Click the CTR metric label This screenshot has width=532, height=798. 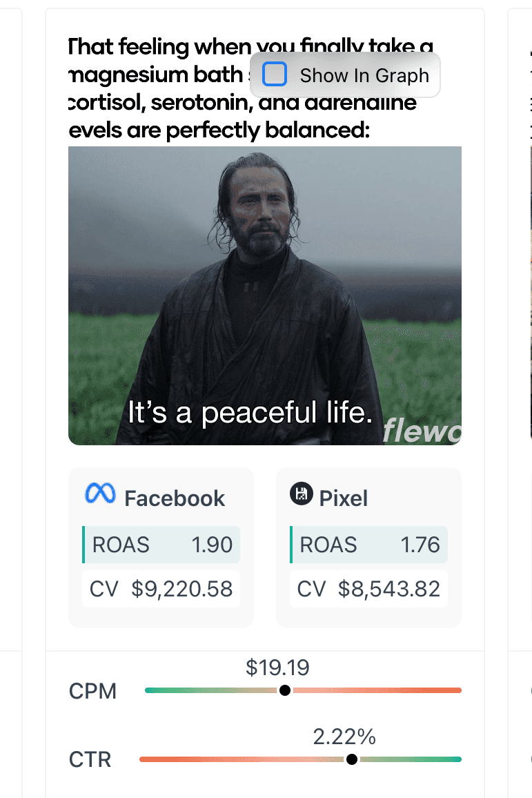(x=90, y=760)
